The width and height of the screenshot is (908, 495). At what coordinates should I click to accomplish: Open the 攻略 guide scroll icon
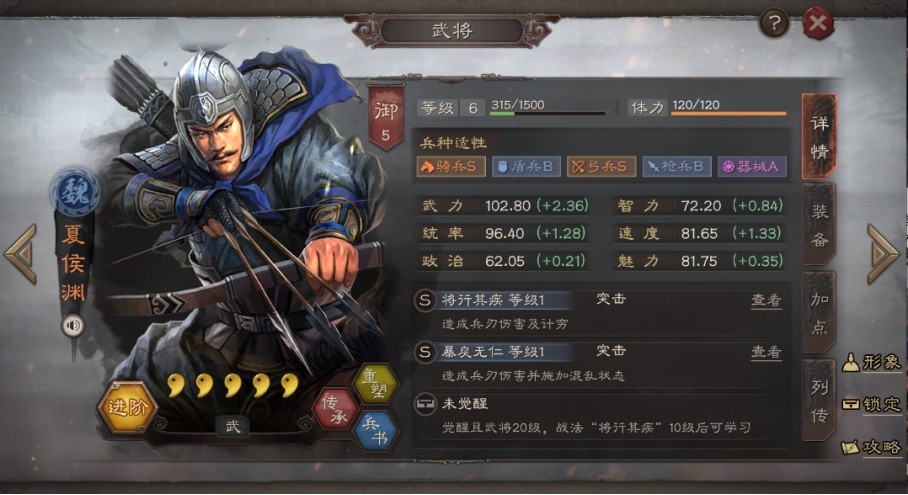872,447
